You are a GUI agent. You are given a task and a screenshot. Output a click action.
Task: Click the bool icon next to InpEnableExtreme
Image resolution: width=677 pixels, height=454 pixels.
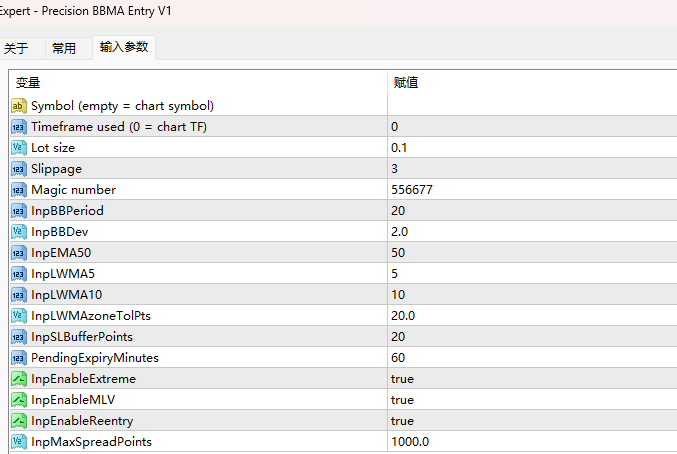pyautogui.click(x=19, y=379)
